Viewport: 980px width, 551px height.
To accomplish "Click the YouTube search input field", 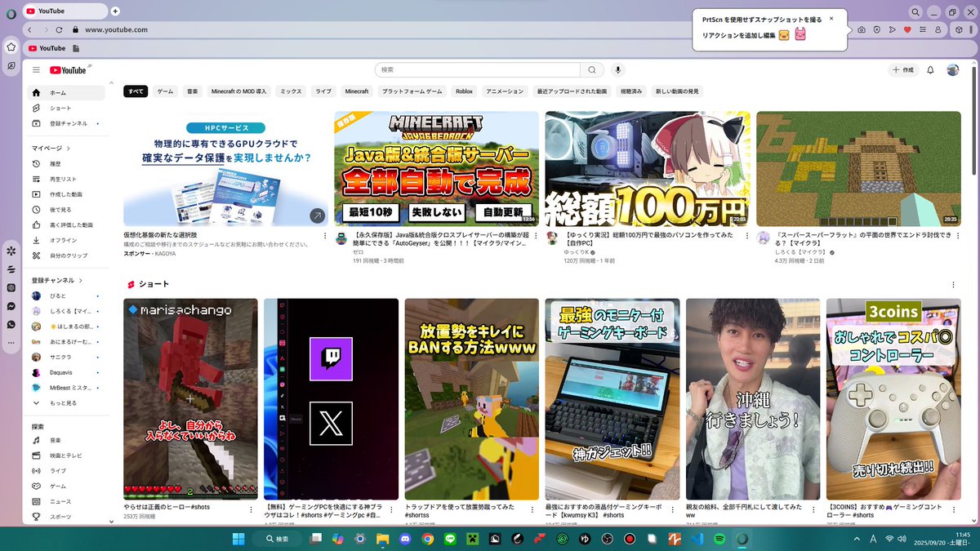I will tap(477, 70).
